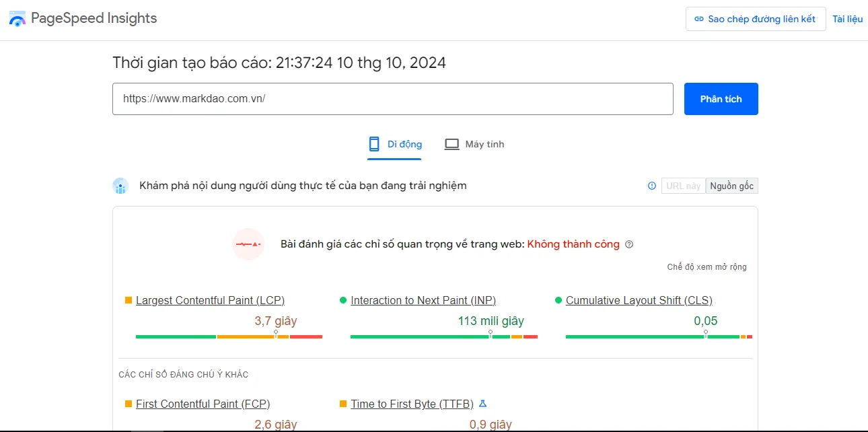
Task: Click the PageSpeed Insights logo icon
Action: tap(17, 18)
